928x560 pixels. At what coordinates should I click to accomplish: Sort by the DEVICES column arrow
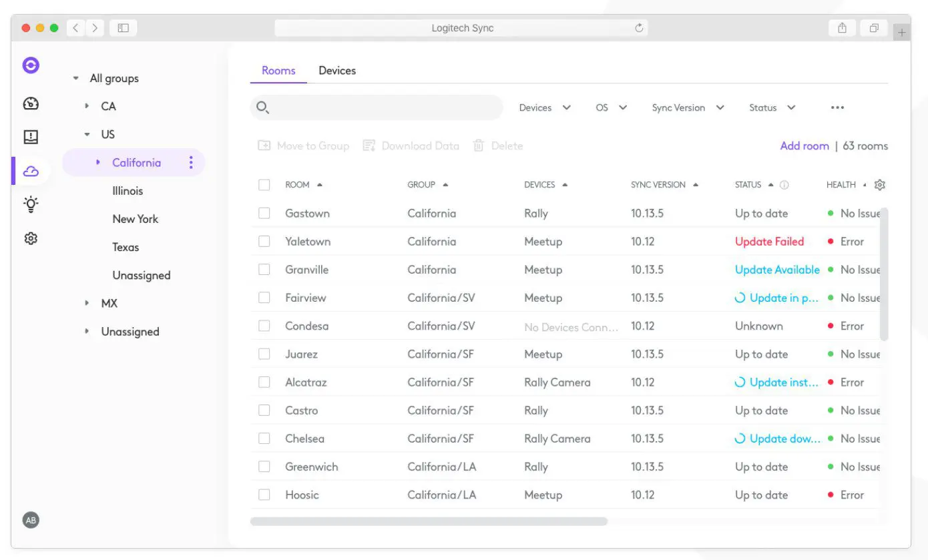pyautogui.click(x=565, y=185)
